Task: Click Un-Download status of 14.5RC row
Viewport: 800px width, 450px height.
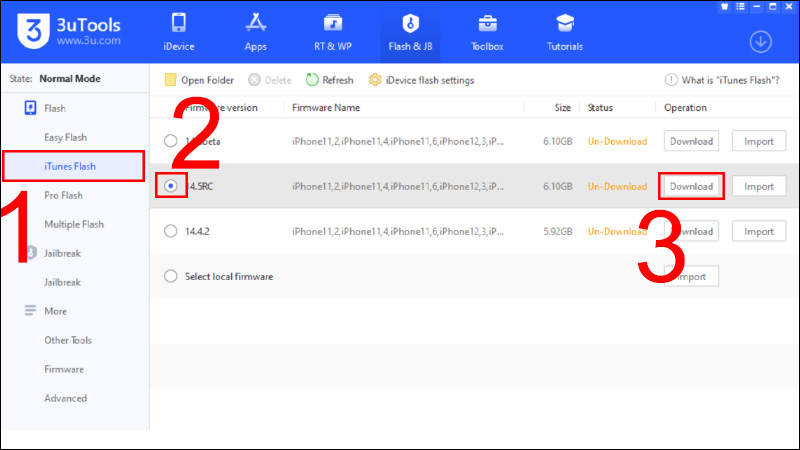Action: [x=617, y=186]
